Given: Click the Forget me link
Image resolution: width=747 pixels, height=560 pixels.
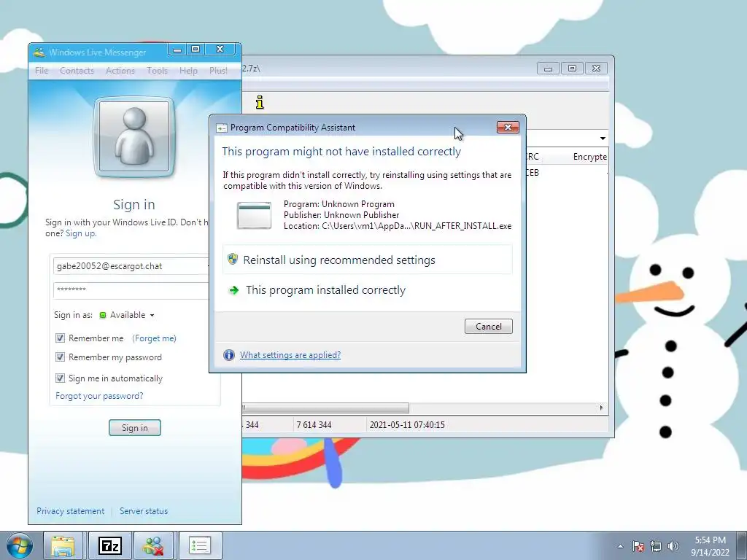Looking at the screenshot, I should pyautogui.click(x=154, y=338).
